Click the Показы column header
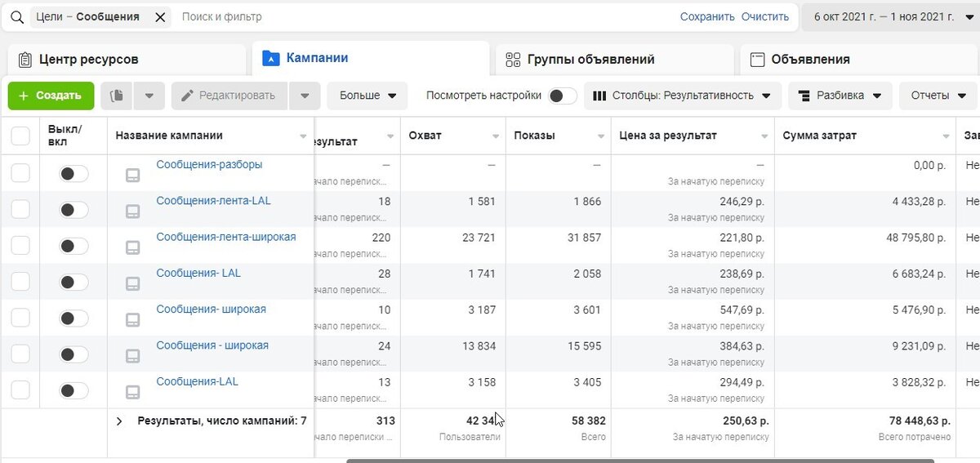 [559, 136]
